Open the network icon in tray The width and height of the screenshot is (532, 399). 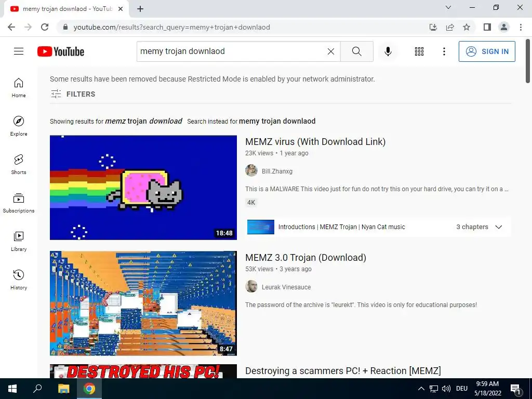[434, 389]
